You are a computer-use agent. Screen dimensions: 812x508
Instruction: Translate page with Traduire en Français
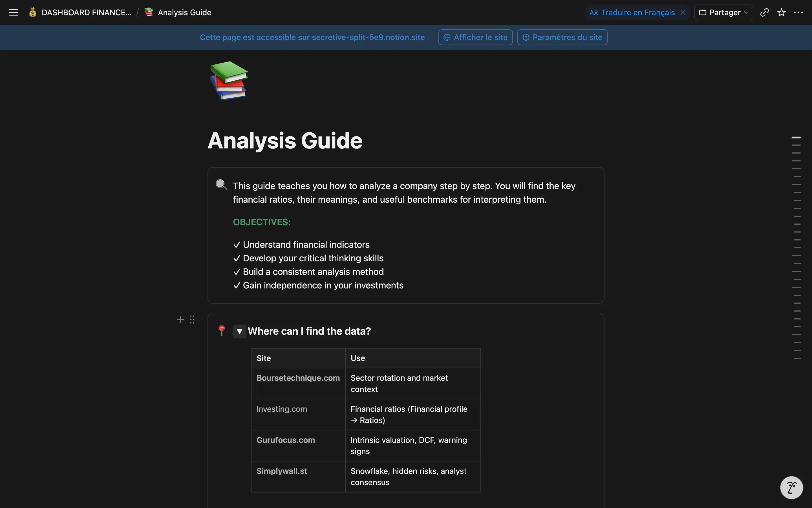pos(632,12)
